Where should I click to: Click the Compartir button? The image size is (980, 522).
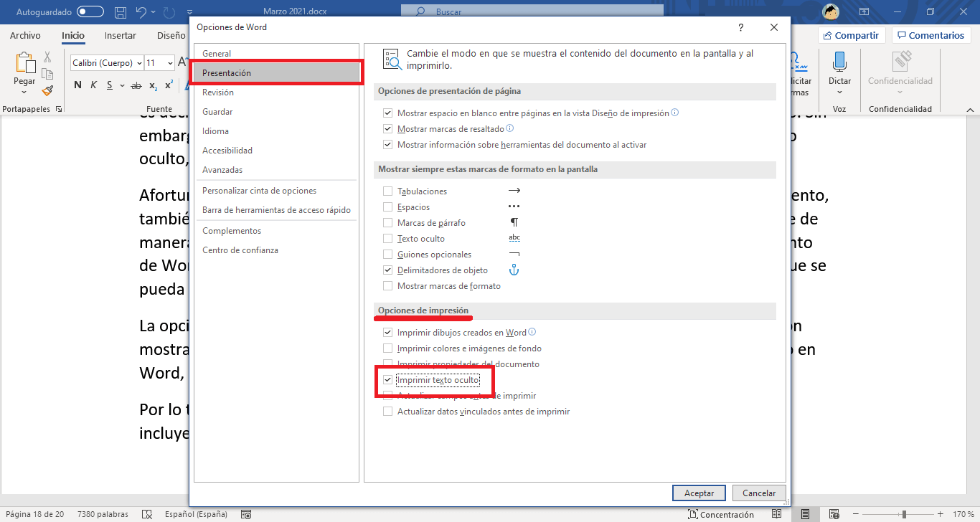pos(852,35)
